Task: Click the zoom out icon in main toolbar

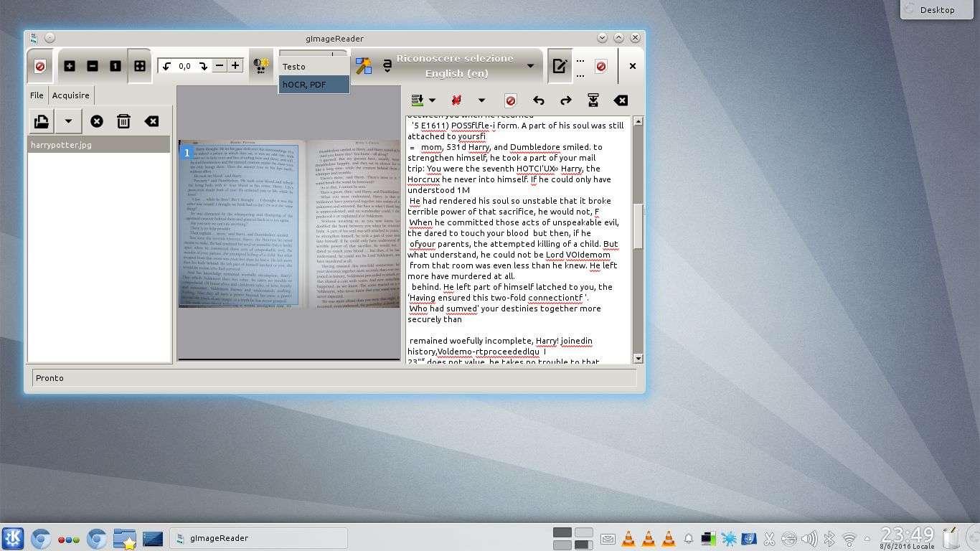Action: pos(93,66)
